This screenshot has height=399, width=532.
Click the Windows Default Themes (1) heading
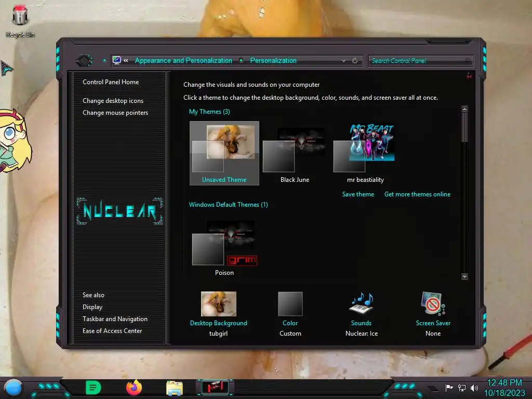tap(229, 205)
